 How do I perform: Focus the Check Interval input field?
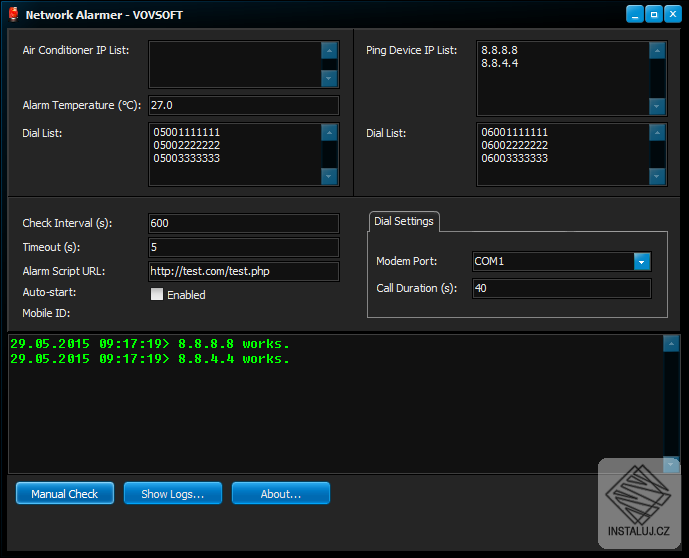tap(243, 223)
